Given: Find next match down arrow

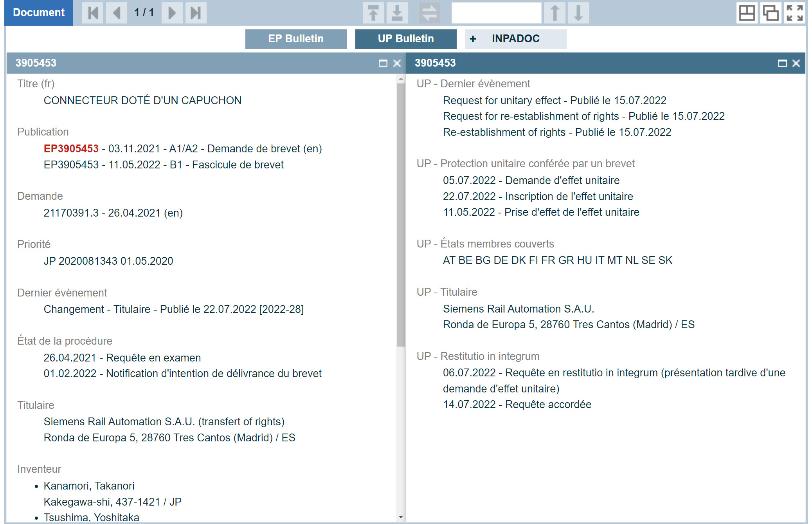Looking at the screenshot, I should pyautogui.click(x=578, y=13).
